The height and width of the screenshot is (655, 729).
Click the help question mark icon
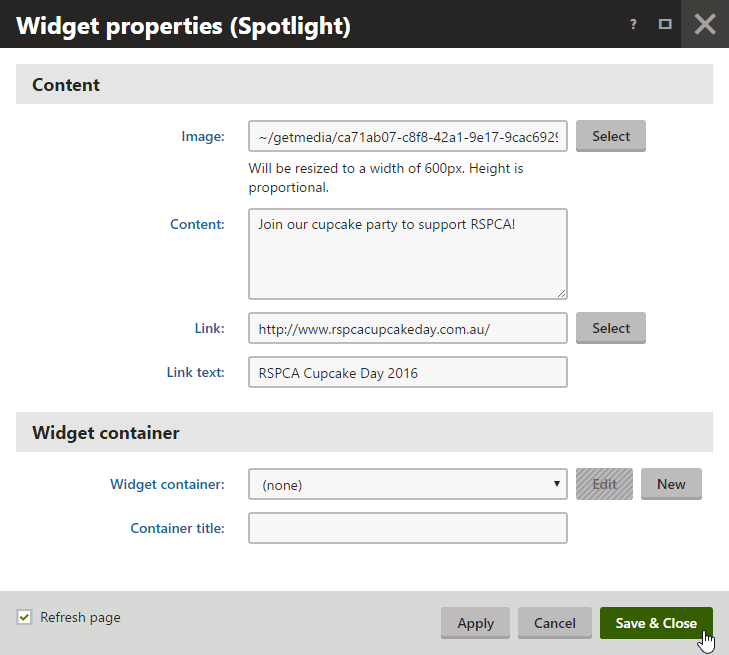(x=633, y=25)
